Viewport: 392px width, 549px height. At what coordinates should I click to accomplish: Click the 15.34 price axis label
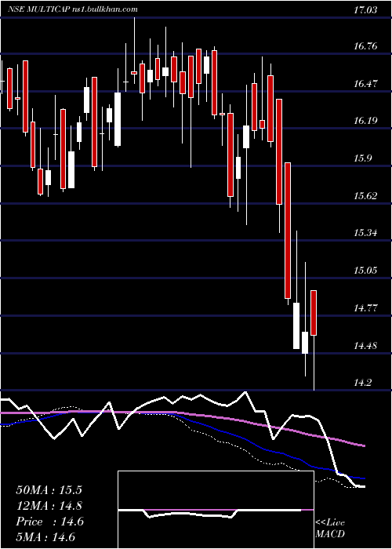[365, 233]
